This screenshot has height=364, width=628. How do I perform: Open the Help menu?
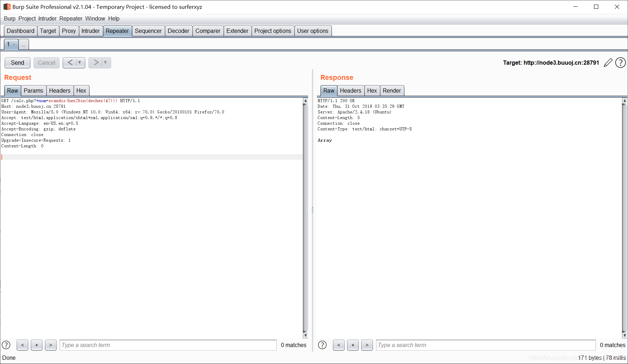click(114, 18)
